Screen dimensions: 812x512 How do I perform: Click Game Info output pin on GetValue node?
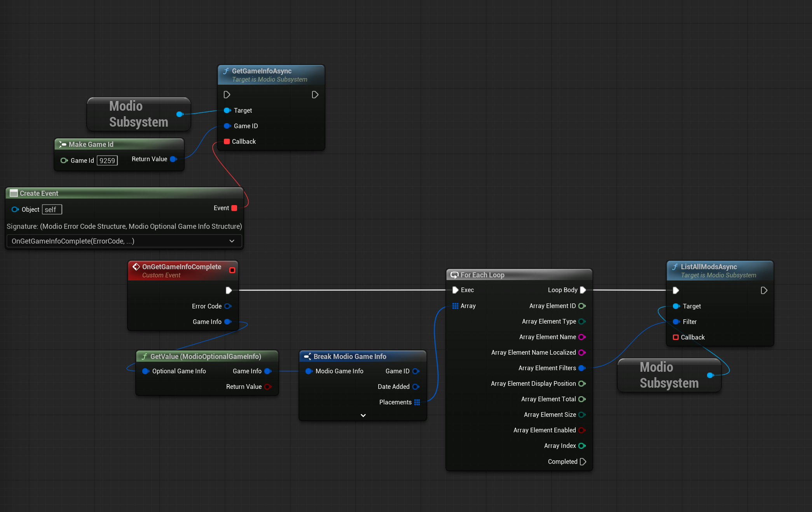[x=268, y=371]
